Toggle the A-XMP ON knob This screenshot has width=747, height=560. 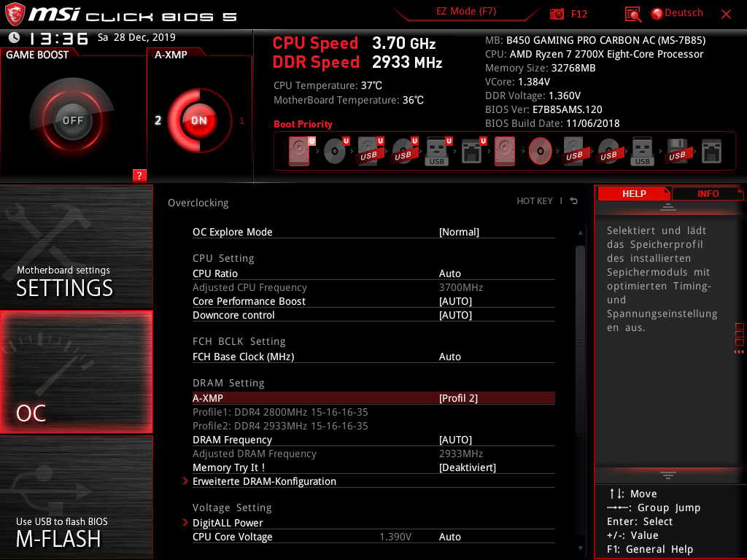(199, 120)
